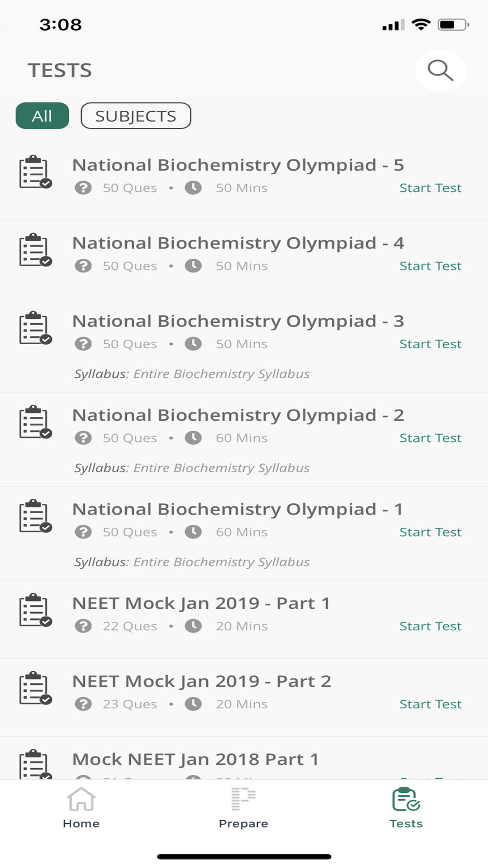Start Test for NEET Mock Jan 2019 - Part 2

[430, 704]
